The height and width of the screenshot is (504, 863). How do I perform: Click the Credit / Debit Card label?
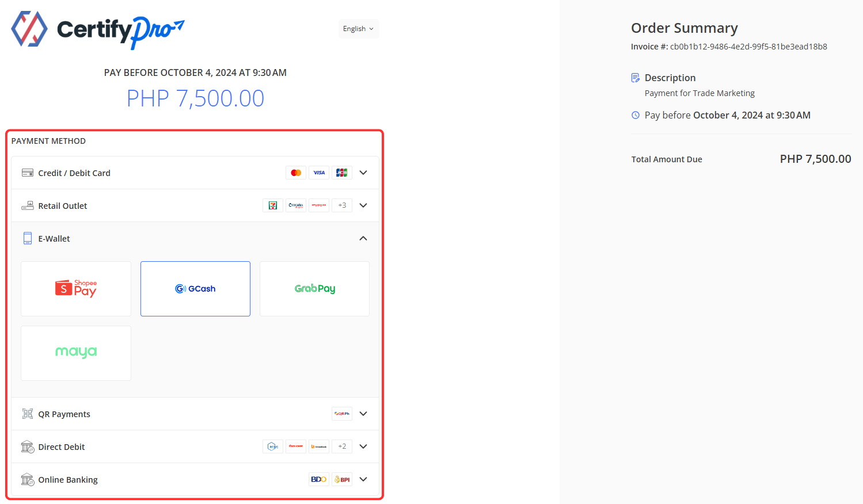point(74,173)
